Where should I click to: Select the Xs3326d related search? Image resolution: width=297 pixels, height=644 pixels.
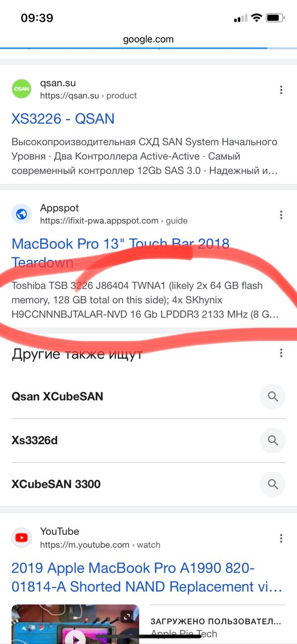[x=148, y=441]
